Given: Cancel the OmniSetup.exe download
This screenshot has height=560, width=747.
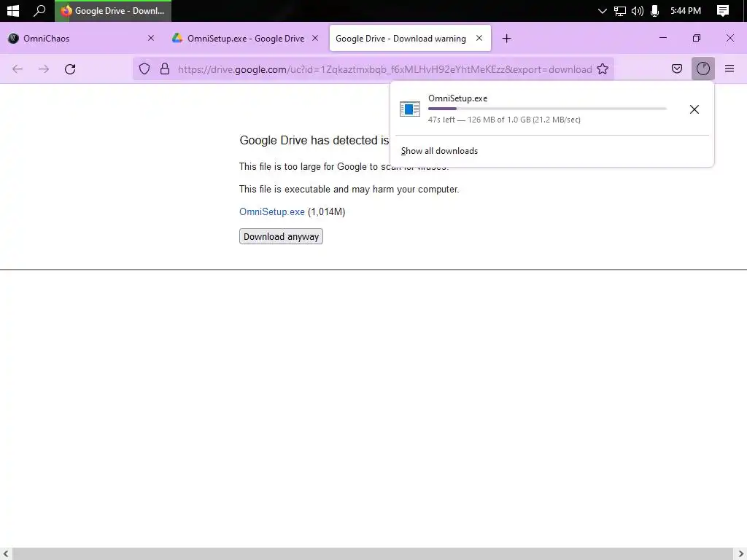Looking at the screenshot, I should [x=694, y=109].
